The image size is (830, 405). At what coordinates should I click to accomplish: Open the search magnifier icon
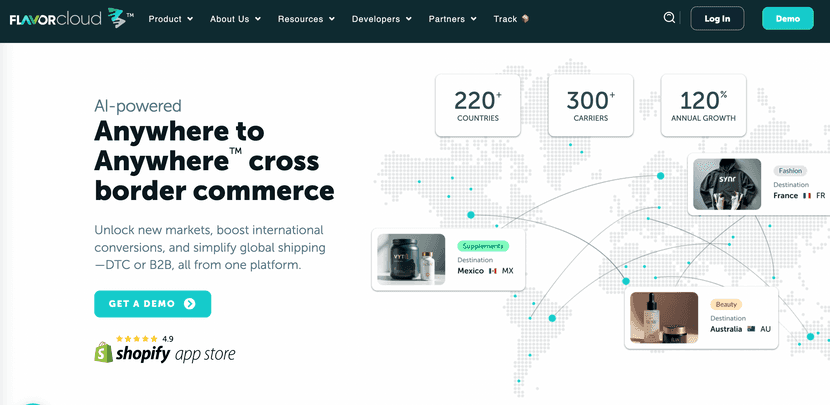(x=669, y=18)
